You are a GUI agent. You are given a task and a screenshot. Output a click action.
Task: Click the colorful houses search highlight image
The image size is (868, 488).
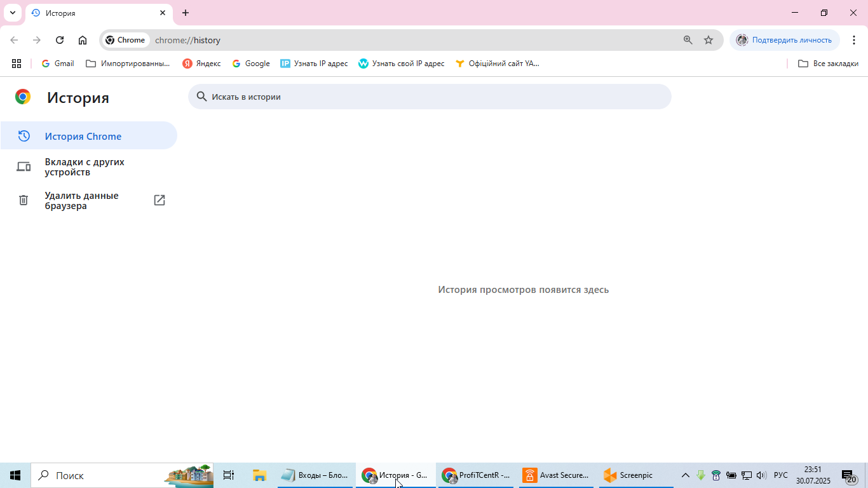(x=189, y=475)
